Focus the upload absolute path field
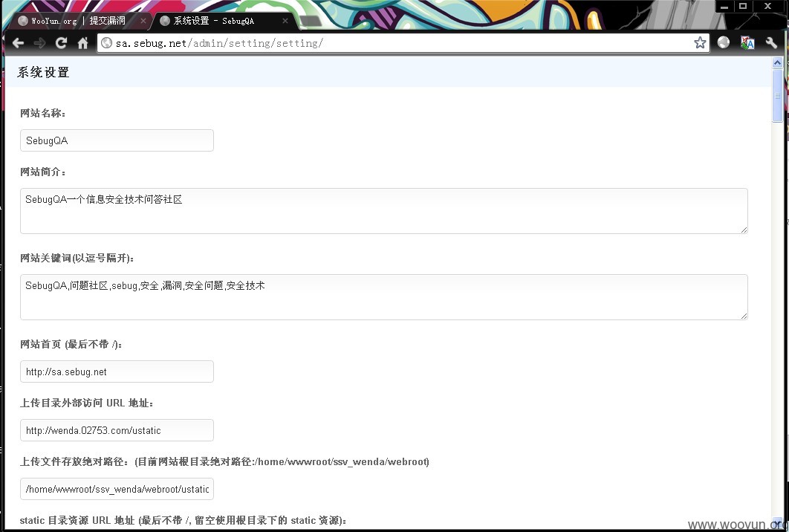Viewport: 789px width, 532px height. pyautogui.click(x=117, y=489)
